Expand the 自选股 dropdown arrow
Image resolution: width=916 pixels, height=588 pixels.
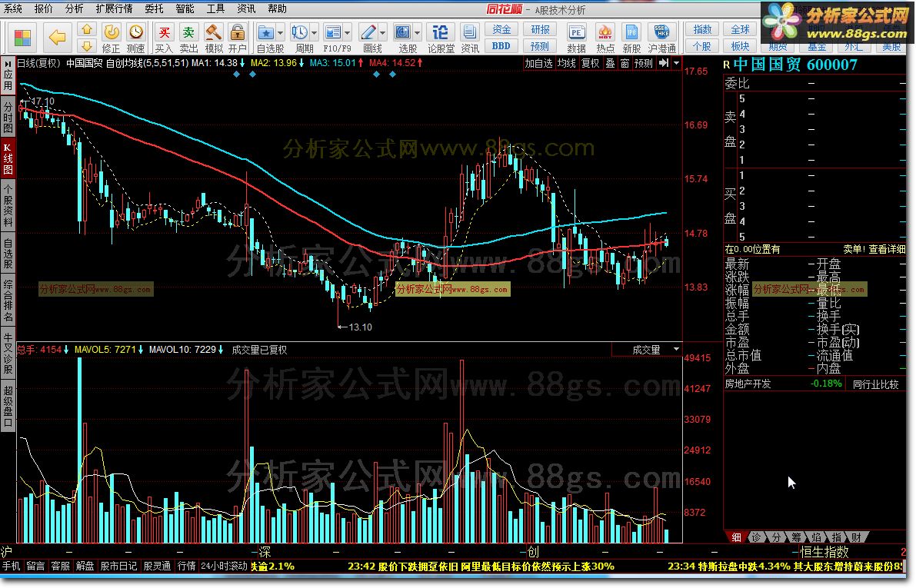[280, 33]
